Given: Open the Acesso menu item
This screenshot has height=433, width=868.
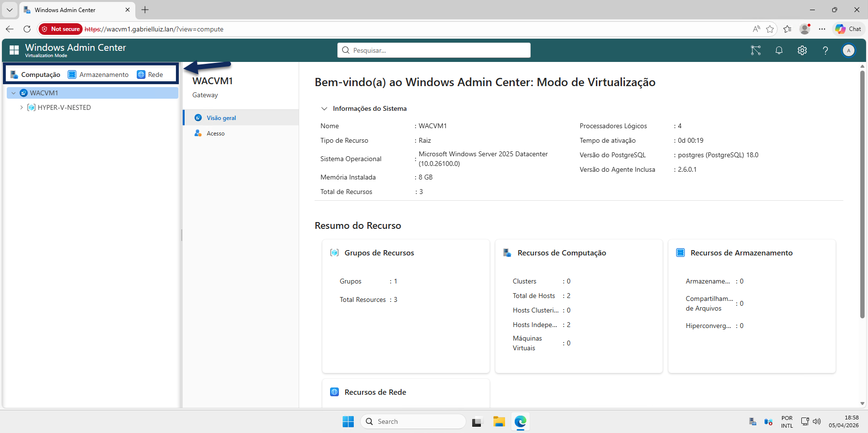Looking at the screenshot, I should (x=216, y=134).
